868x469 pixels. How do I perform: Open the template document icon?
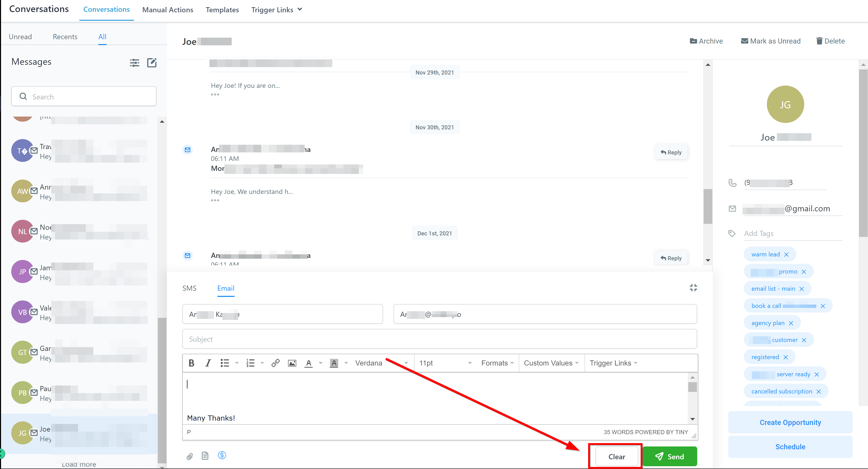205,456
